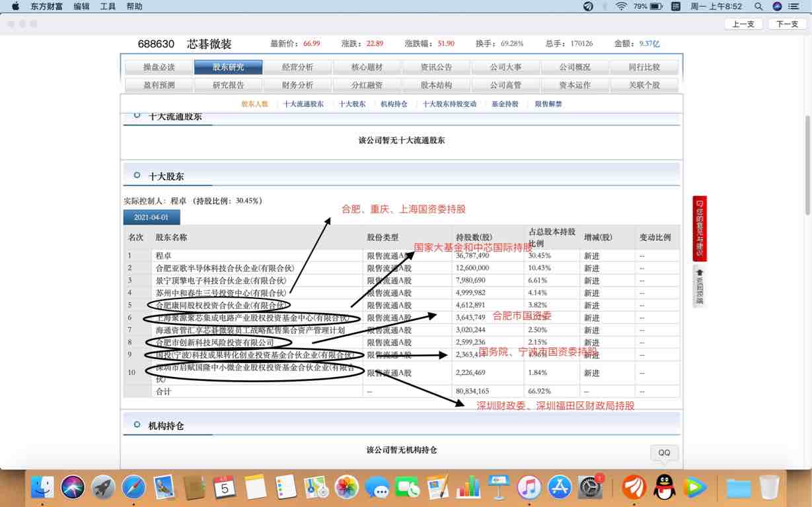
Task: Click the page vertical scrollbar
Action: pyautogui.click(x=807, y=164)
